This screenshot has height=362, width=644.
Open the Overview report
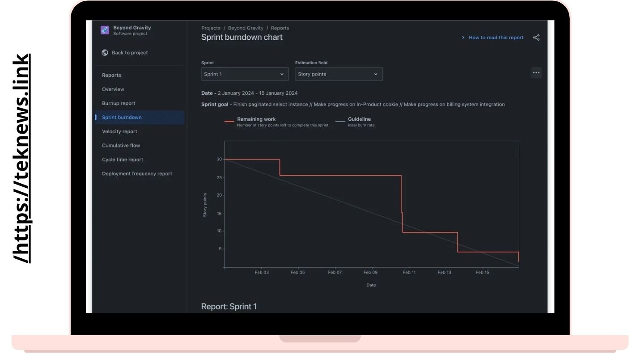(x=113, y=89)
